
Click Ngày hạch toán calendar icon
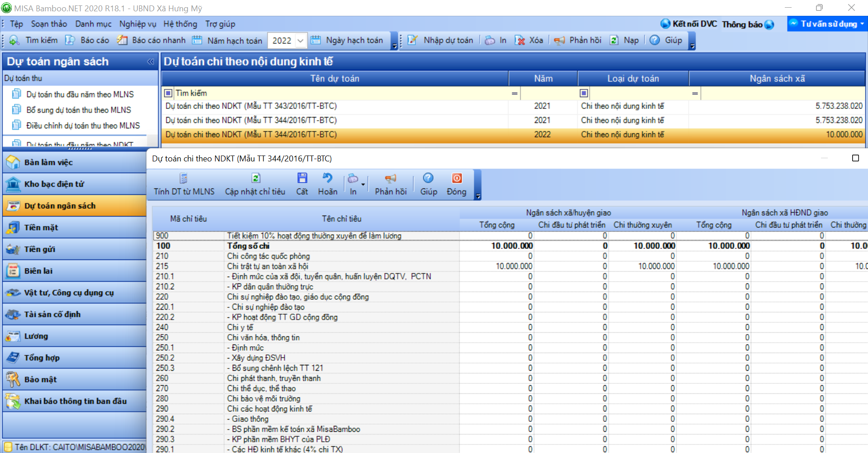(x=316, y=40)
